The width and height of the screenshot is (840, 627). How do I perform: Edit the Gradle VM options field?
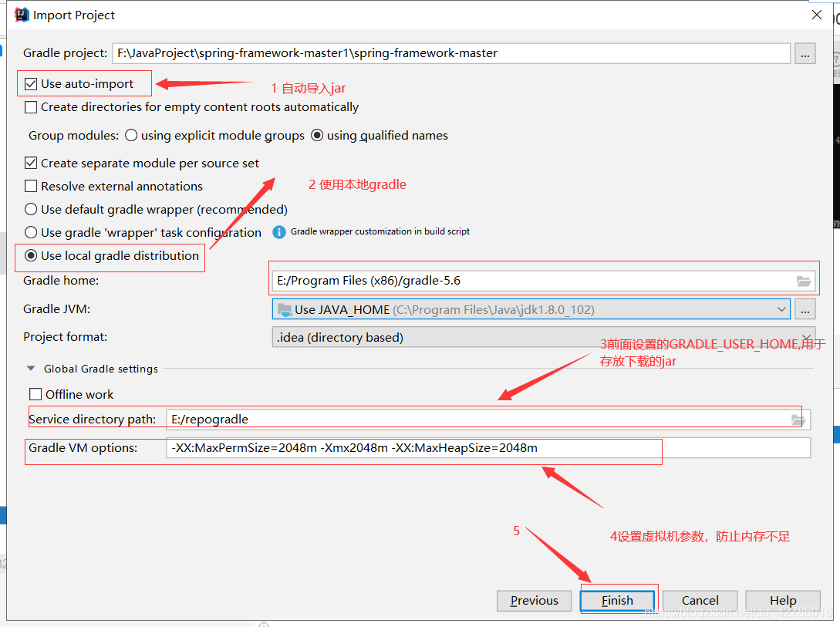click(x=488, y=448)
